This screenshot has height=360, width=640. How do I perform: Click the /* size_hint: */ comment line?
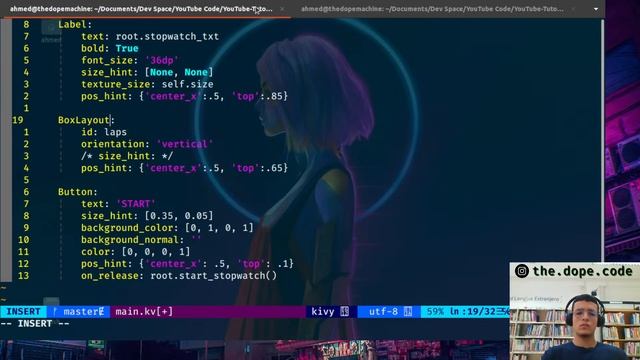point(127,156)
